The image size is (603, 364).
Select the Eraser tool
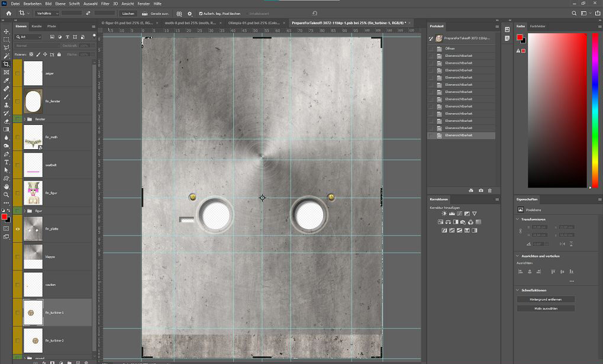6,121
